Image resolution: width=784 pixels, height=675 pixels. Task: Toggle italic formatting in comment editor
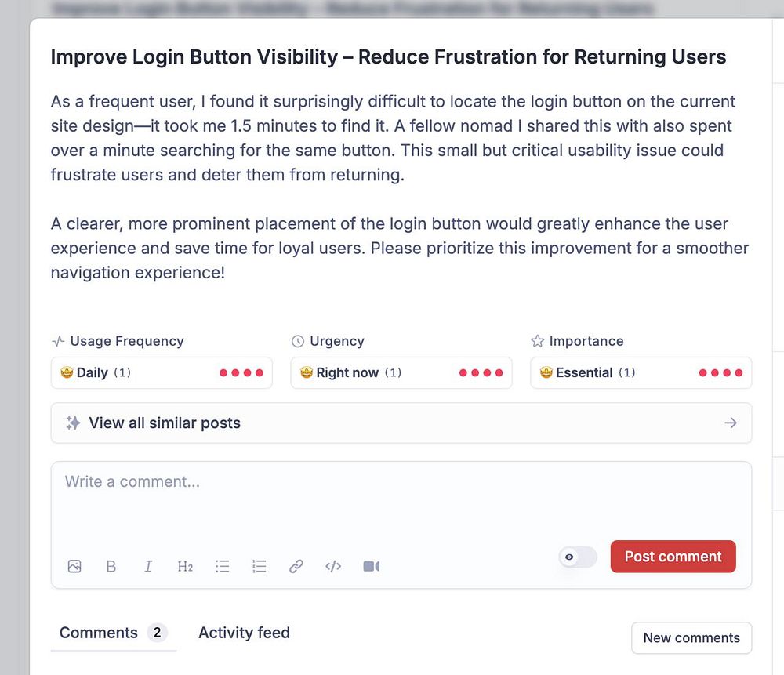(x=148, y=566)
